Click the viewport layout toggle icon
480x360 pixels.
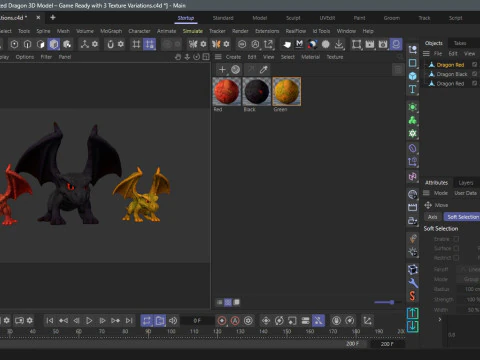click(x=206, y=57)
